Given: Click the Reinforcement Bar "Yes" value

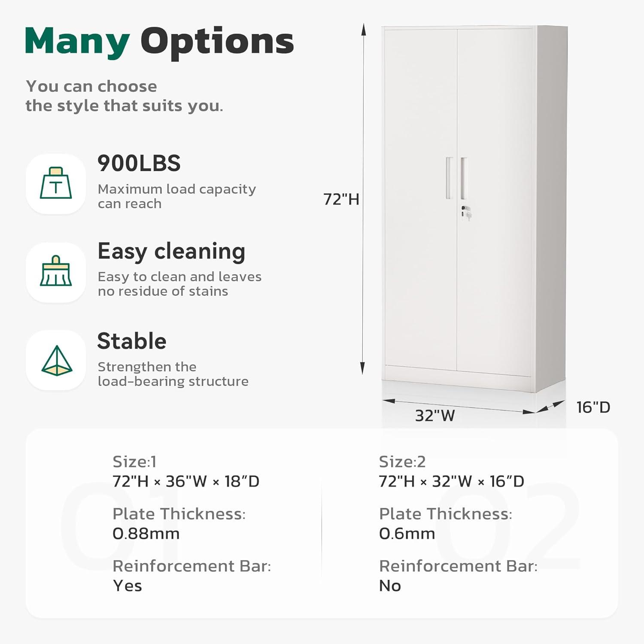Looking at the screenshot, I should (x=128, y=586).
